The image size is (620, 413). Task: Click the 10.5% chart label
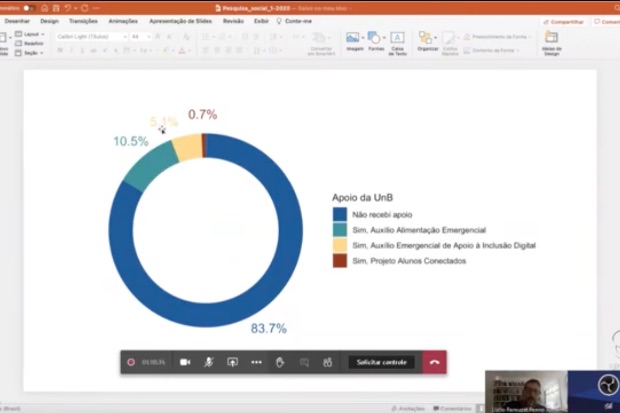[131, 141]
